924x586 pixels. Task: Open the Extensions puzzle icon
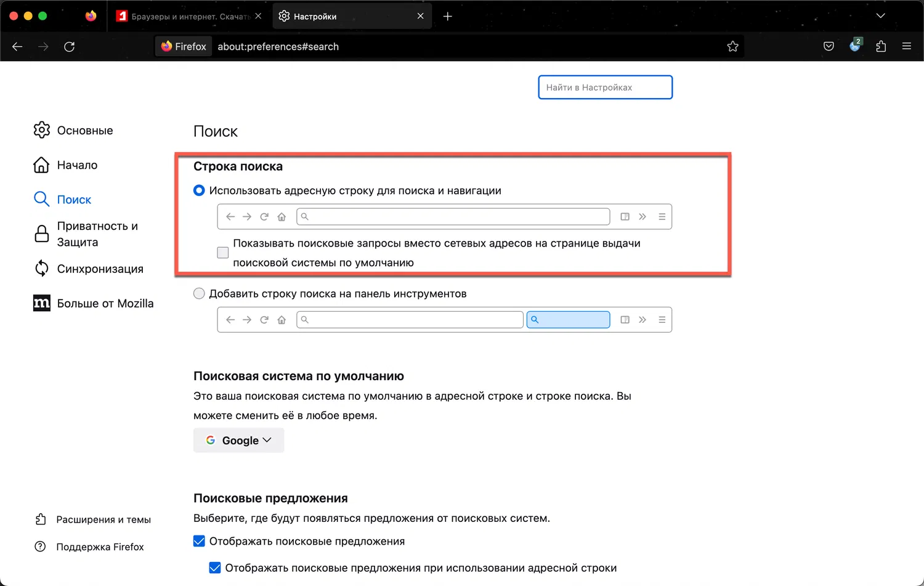point(881,47)
